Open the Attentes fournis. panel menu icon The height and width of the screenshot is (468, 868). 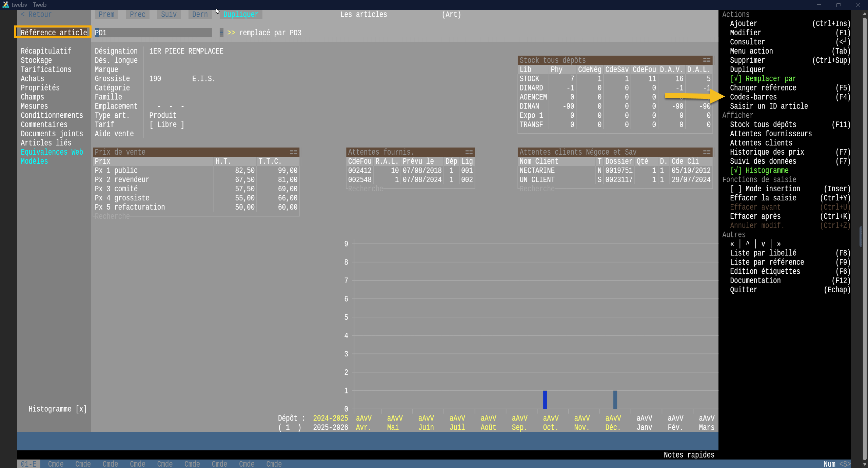[469, 152]
